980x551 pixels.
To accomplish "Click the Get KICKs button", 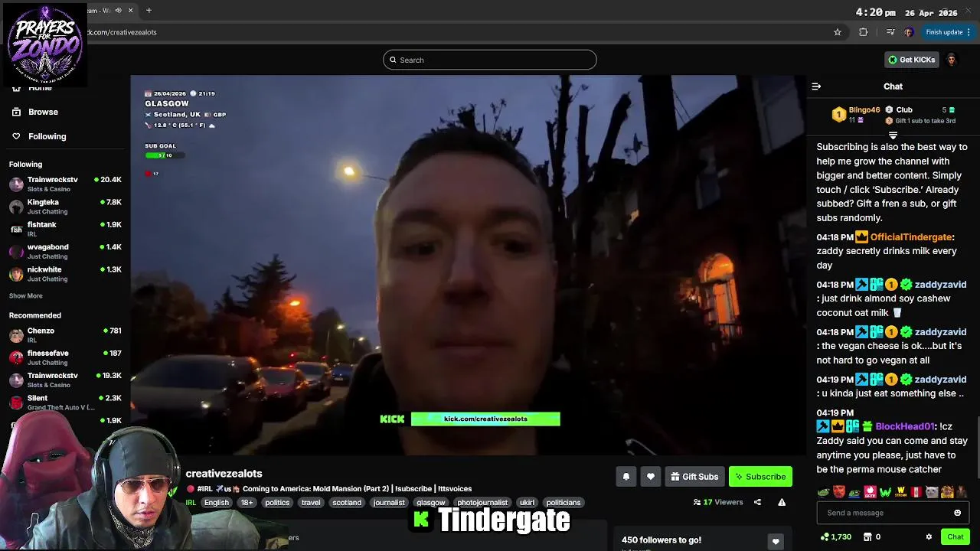I will 911,60.
